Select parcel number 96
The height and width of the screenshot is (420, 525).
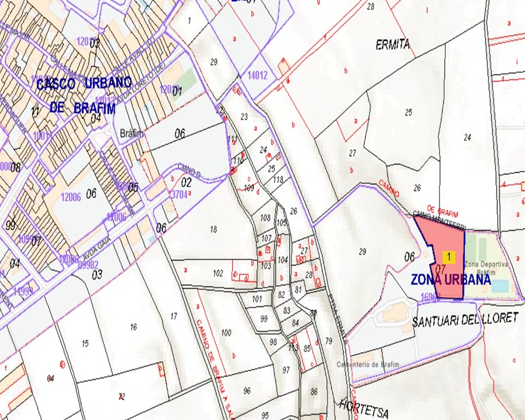[247, 391]
